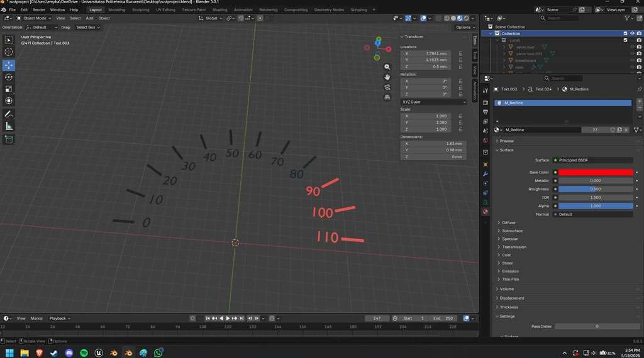
Task: Expand servo bun tree item
Action: click(x=504, y=47)
